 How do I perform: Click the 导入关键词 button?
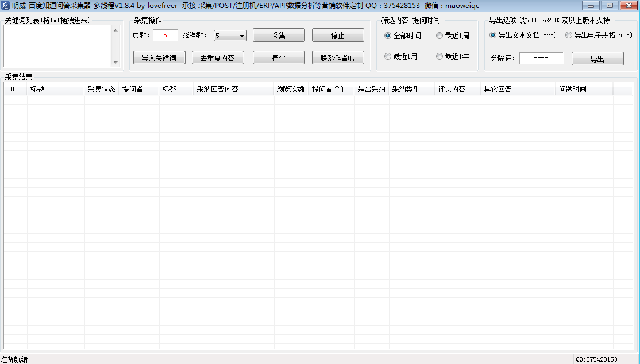point(159,57)
